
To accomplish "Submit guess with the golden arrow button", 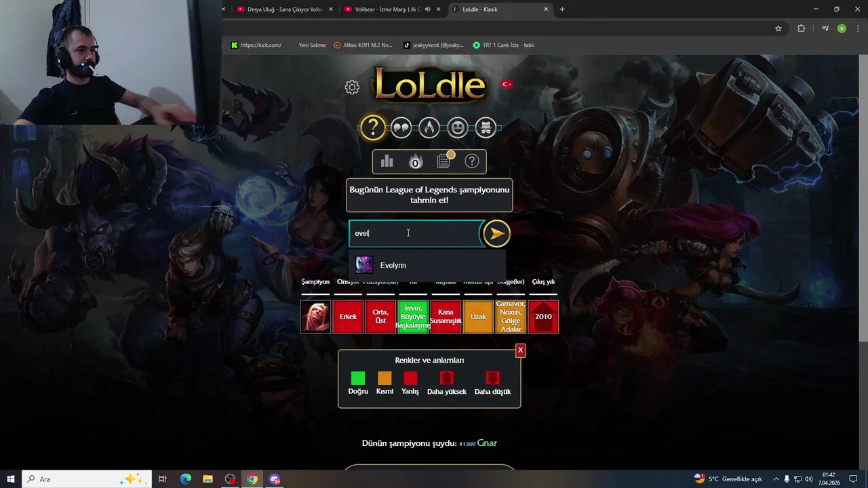I will point(496,234).
